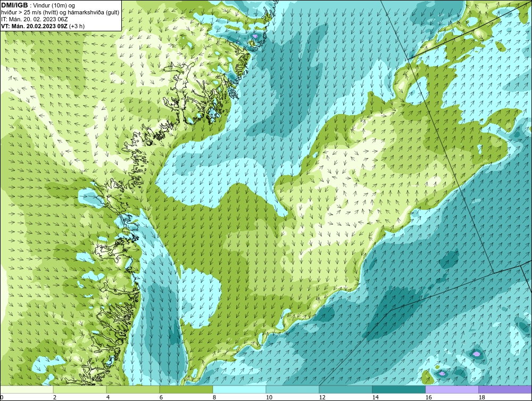Click the scale label '4'
Image resolution: width=532 pixels, height=401 pixels.
pyautogui.click(x=108, y=397)
